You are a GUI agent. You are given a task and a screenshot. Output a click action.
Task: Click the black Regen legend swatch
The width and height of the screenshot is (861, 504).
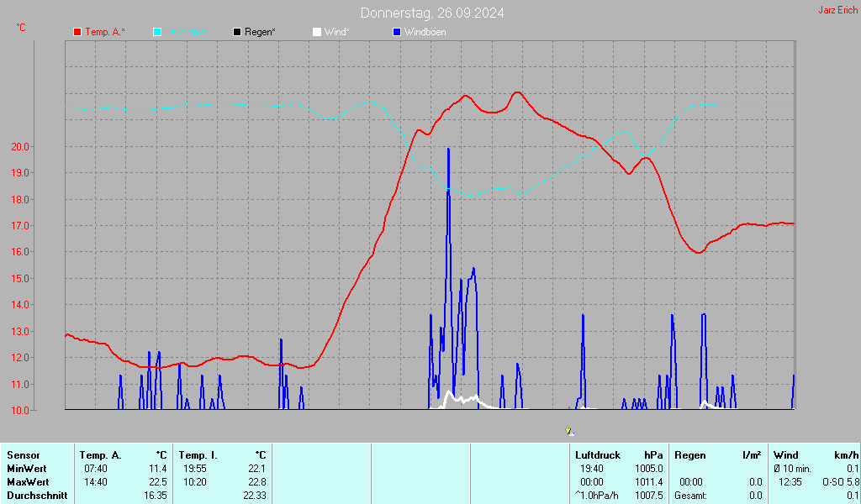[x=237, y=32]
